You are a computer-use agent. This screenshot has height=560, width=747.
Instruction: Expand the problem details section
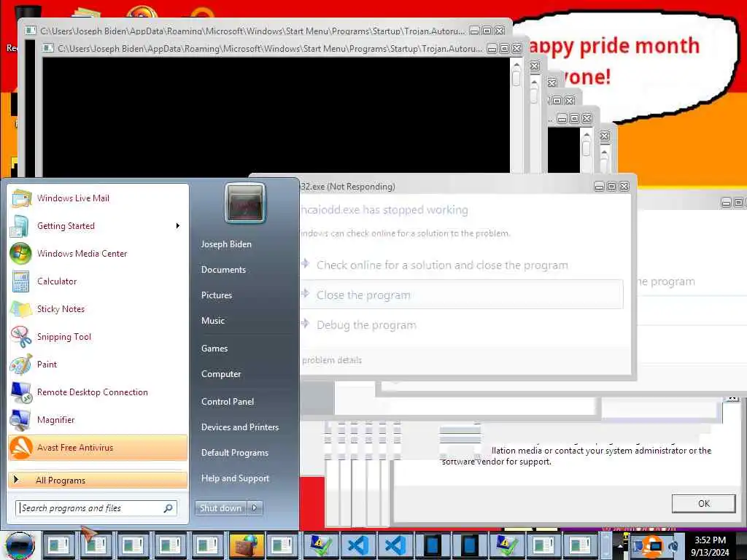tap(332, 360)
